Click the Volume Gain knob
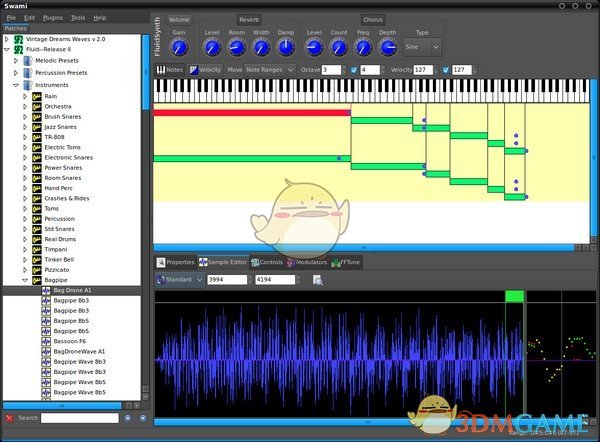The height and width of the screenshot is (442, 600). (179, 47)
